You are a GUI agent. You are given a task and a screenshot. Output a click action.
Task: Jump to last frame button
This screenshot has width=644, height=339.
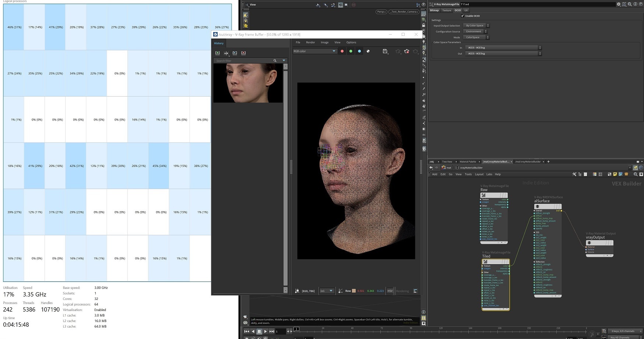tap(272, 332)
